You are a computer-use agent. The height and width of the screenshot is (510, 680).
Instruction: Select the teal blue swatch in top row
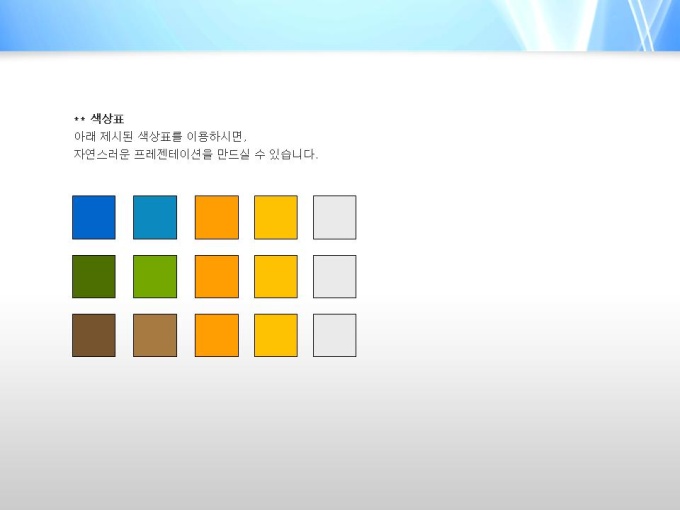tap(155, 217)
